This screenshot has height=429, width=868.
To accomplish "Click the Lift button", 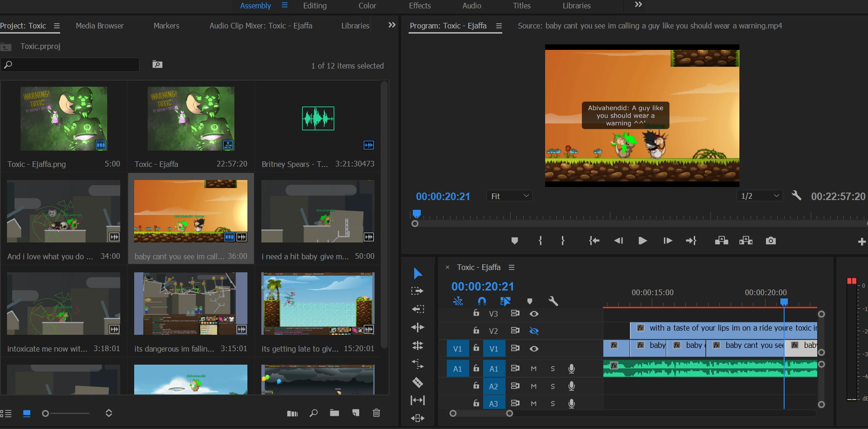I will click(x=722, y=241).
